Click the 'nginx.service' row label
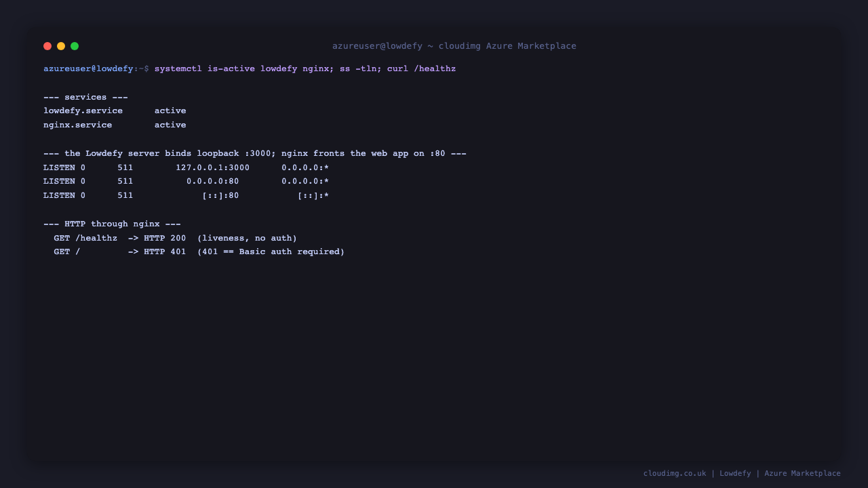This screenshot has width=868, height=488. pos(78,125)
